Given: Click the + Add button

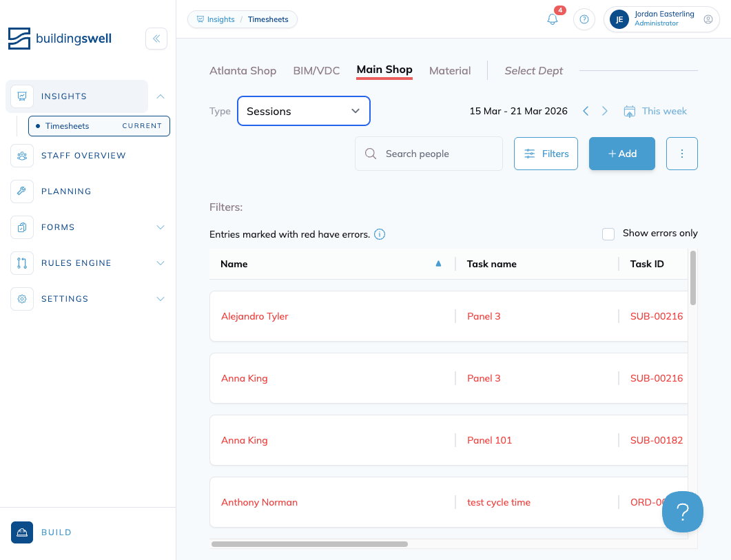Looking at the screenshot, I should click(x=622, y=154).
